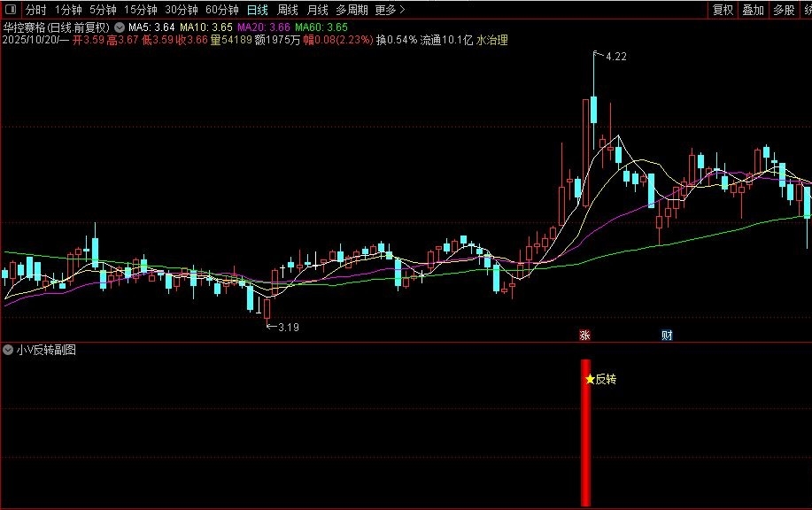Click the 4.22 high price label

(x=616, y=57)
